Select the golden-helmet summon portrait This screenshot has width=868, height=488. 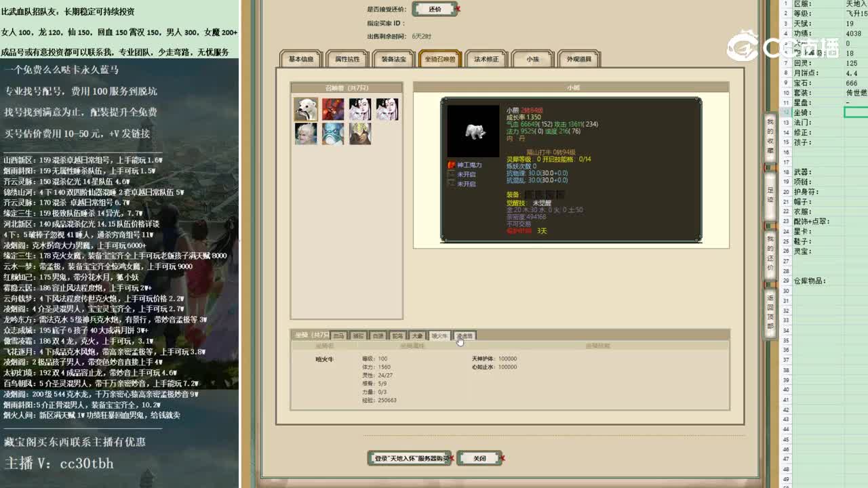click(x=359, y=134)
